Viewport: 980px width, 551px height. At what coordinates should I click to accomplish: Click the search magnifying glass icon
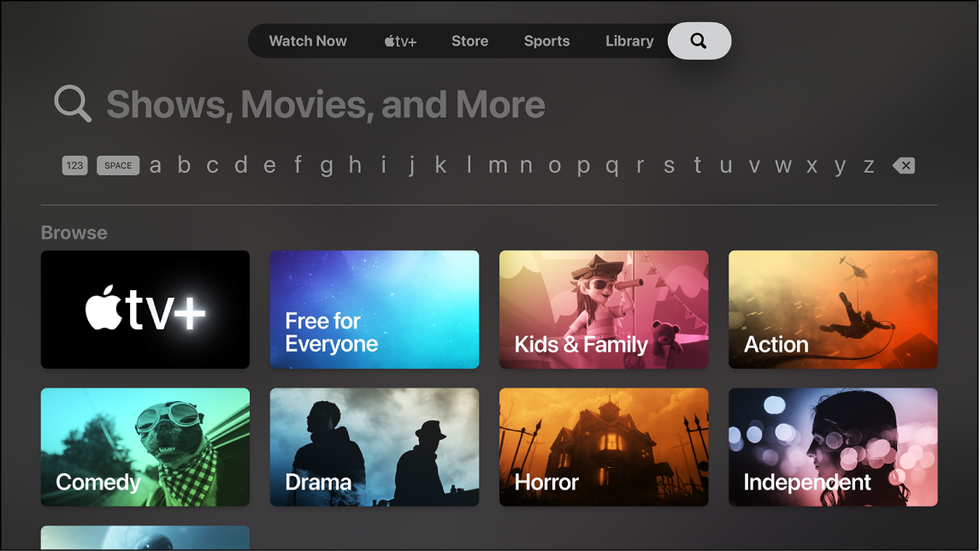point(699,40)
